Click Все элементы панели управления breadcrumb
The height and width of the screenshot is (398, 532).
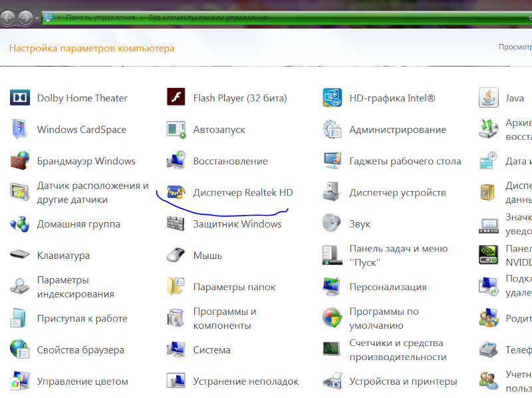[x=208, y=17]
